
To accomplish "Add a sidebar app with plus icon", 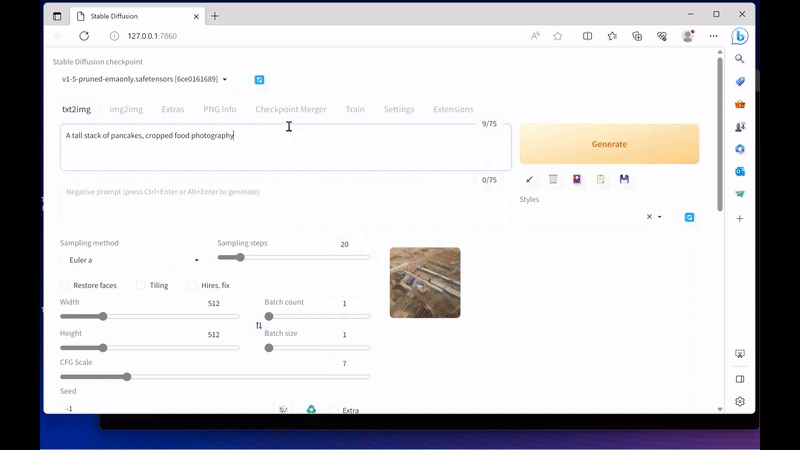I will click(x=740, y=218).
